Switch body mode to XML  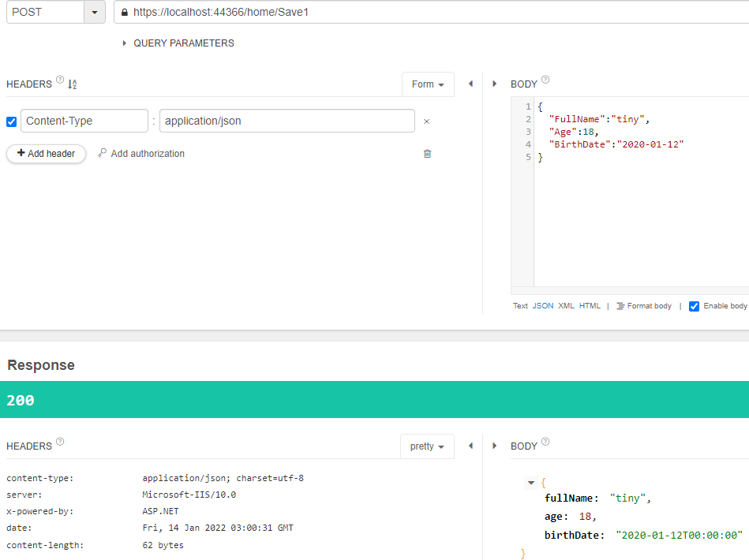coord(566,306)
